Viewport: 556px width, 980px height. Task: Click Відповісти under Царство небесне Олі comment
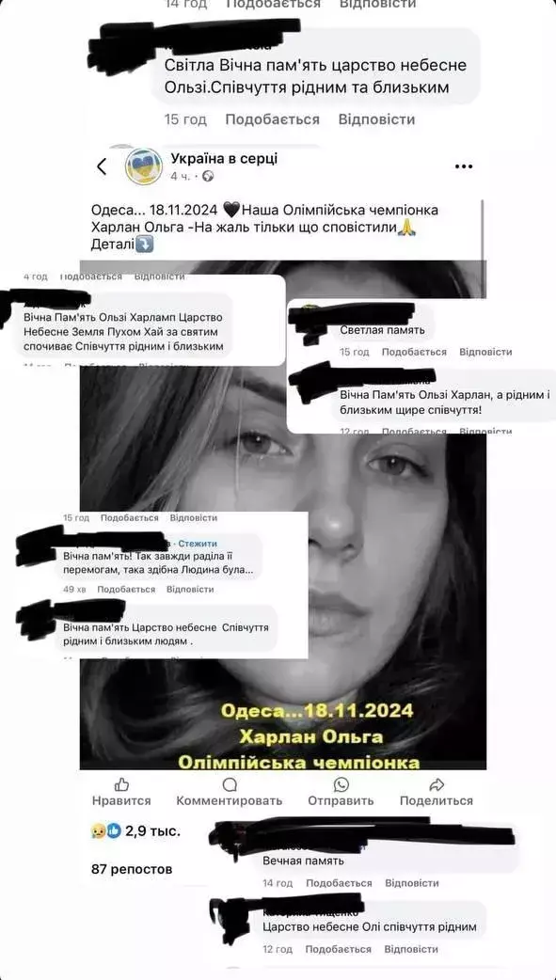411,949
